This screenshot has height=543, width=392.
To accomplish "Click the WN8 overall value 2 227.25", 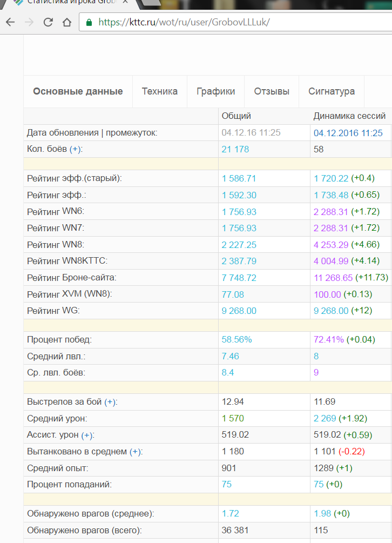I will pos(239,245).
